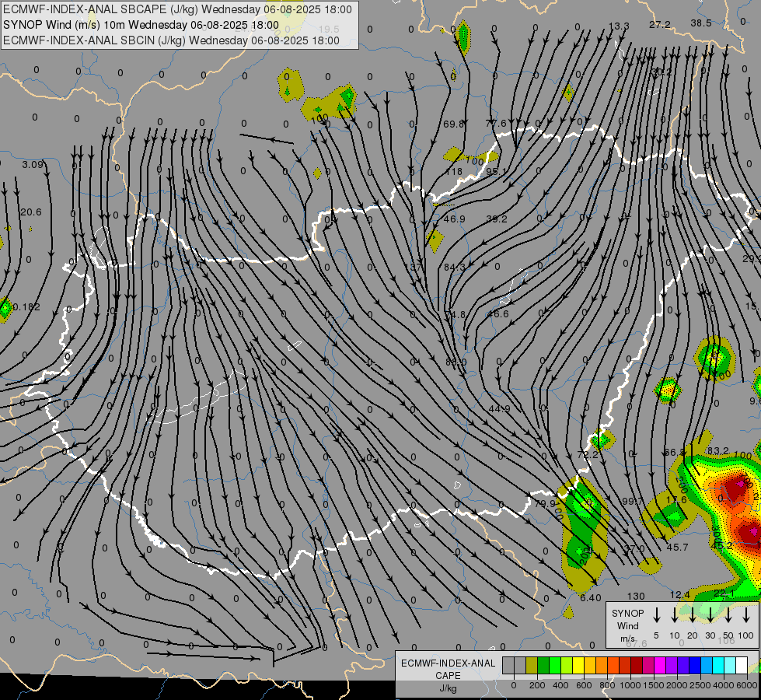Click the map value 69.8
This screenshot has height=700, width=761.
(453, 124)
